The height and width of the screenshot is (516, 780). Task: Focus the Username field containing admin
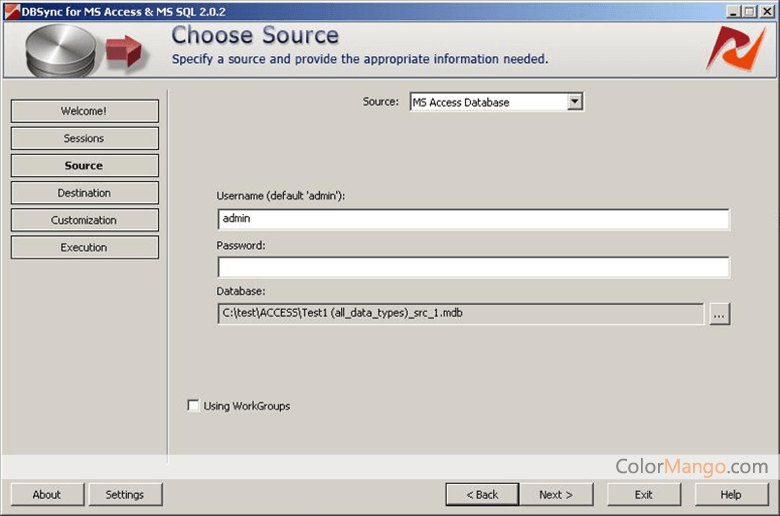coord(474,219)
